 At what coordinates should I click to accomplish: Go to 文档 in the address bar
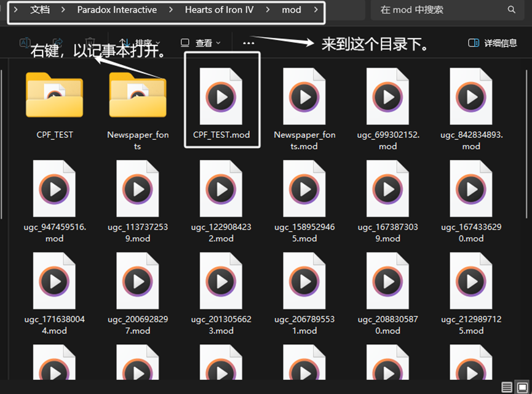(x=40, y=10)
